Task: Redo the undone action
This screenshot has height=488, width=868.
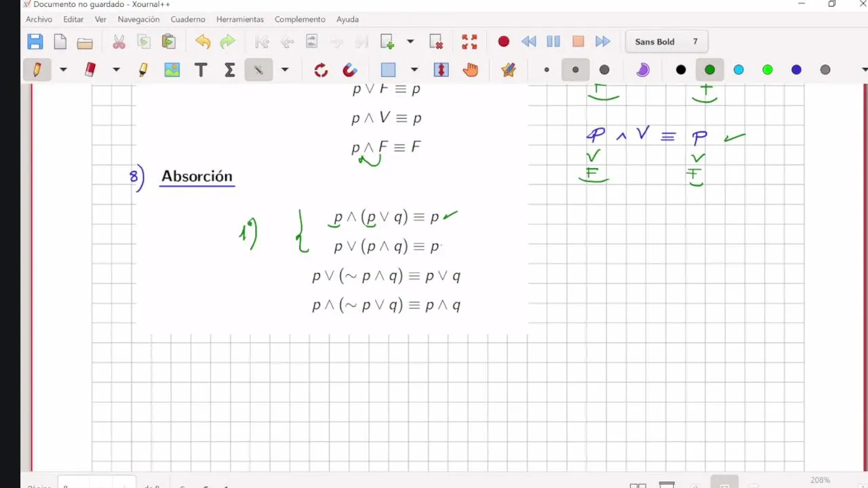Action: (228, 42)
